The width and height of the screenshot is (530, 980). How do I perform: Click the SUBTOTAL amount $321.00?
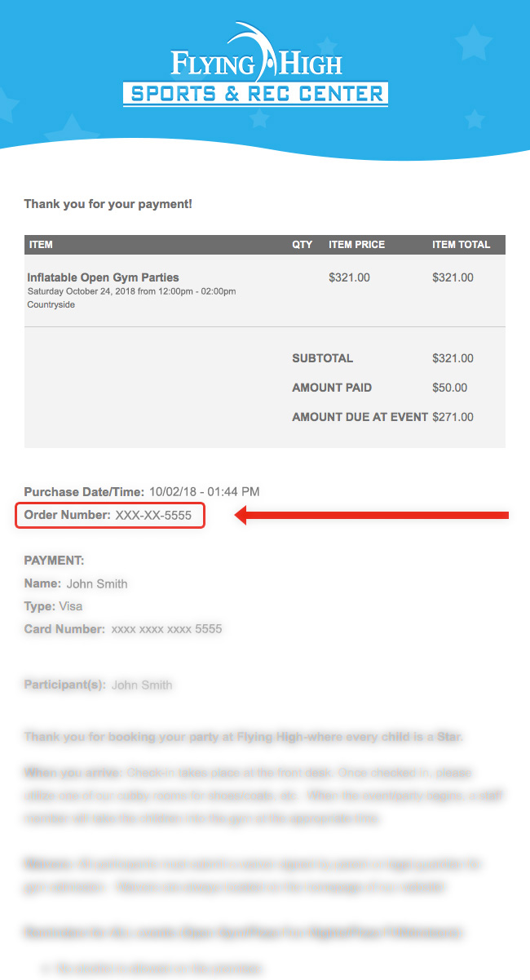453,358
